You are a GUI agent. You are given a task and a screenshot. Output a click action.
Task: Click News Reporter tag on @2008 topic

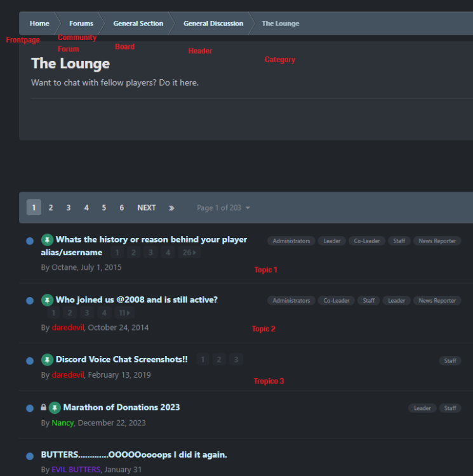pyautogui.click(x=437, y=301)
